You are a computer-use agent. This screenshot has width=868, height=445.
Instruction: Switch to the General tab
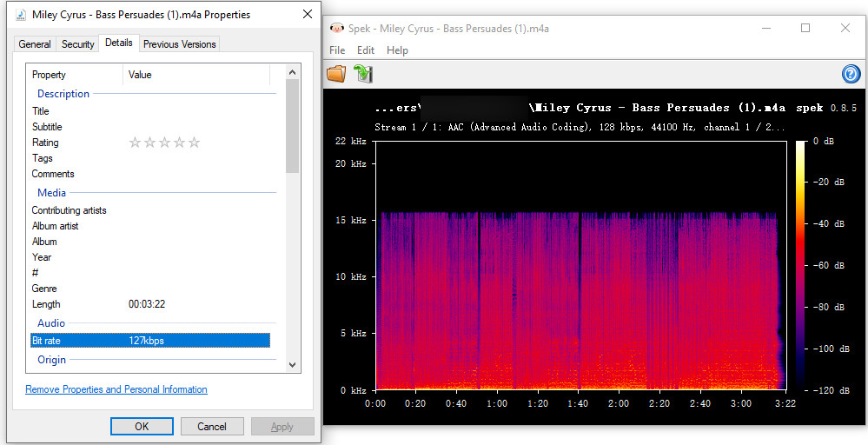(35, 44)
